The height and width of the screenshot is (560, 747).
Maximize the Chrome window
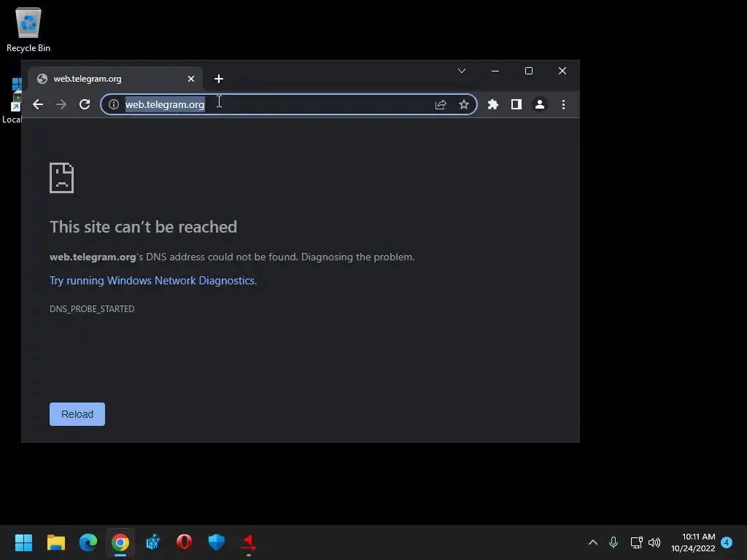529,71
